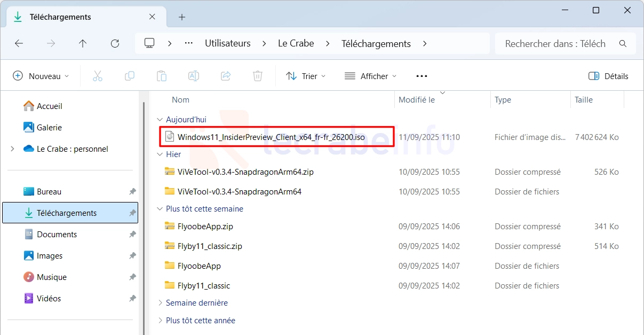
Task: Click the Share icon in toolbar
Action: tap(226, 76)
